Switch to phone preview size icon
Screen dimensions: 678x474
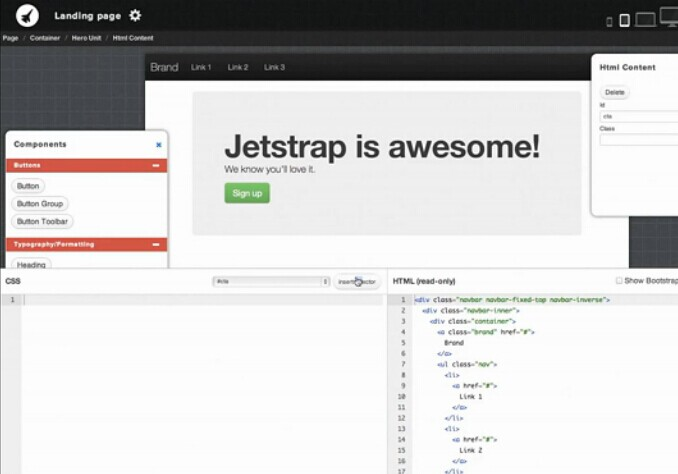609,22
